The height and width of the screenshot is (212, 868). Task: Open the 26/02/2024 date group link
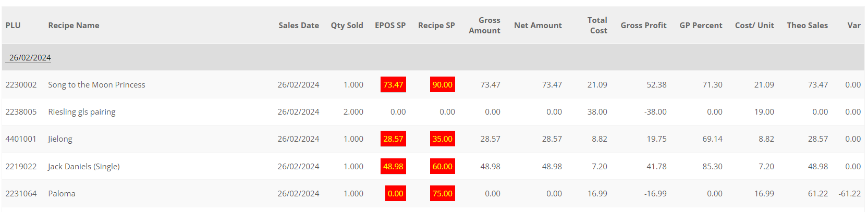30,58
